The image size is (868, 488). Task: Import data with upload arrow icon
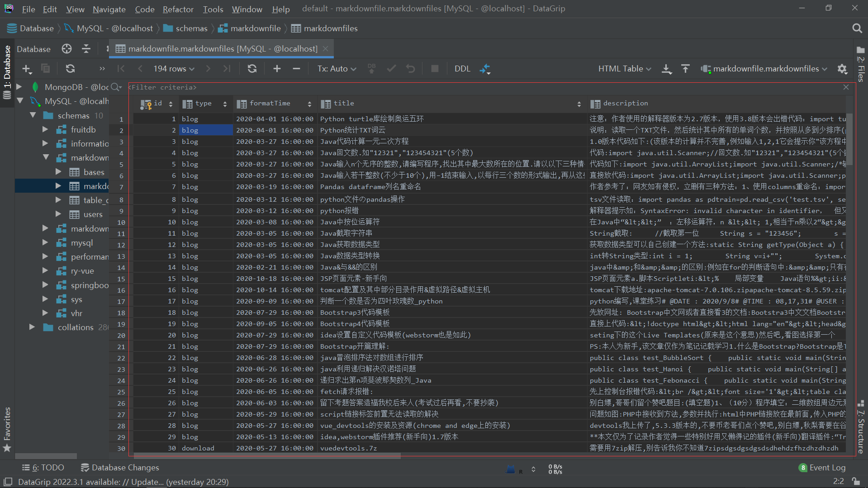coord(685,69)
